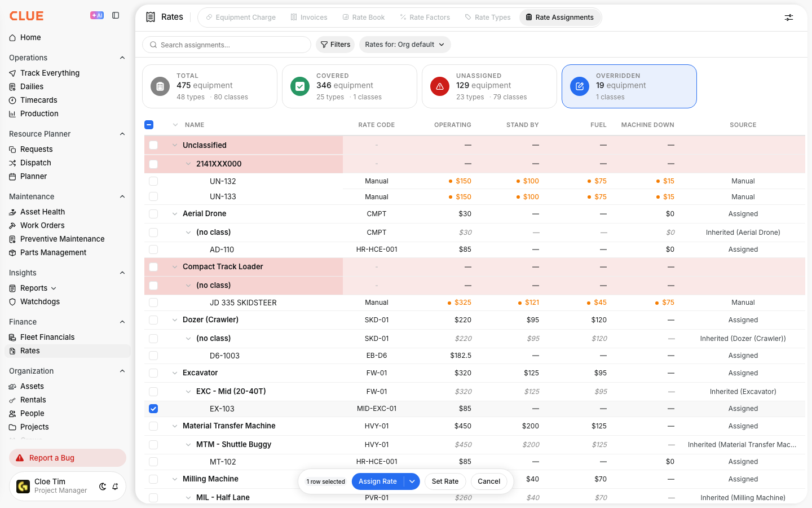Open Fleet Financials in Finance

pyautogui.click(x=47, y=337)
